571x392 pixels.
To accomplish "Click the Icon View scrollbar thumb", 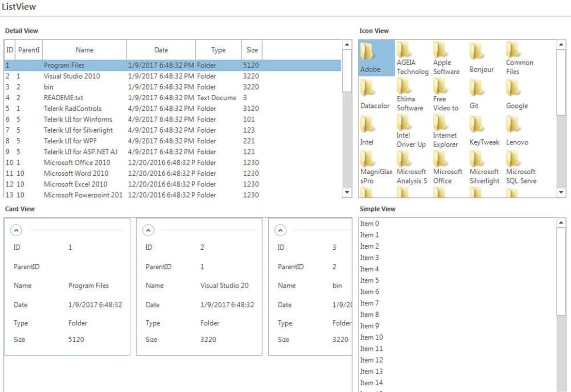I will point(561,82).
